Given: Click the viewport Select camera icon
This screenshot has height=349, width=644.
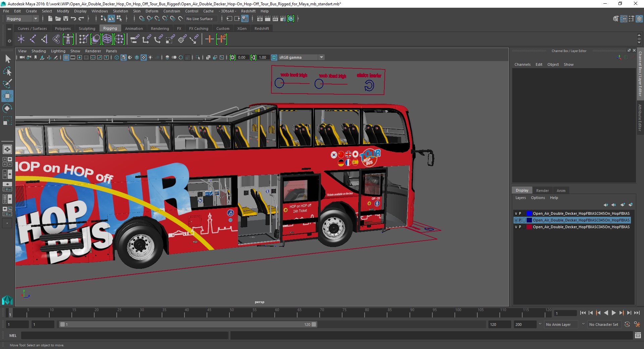Looking at the screenshot, I should 22,57.
